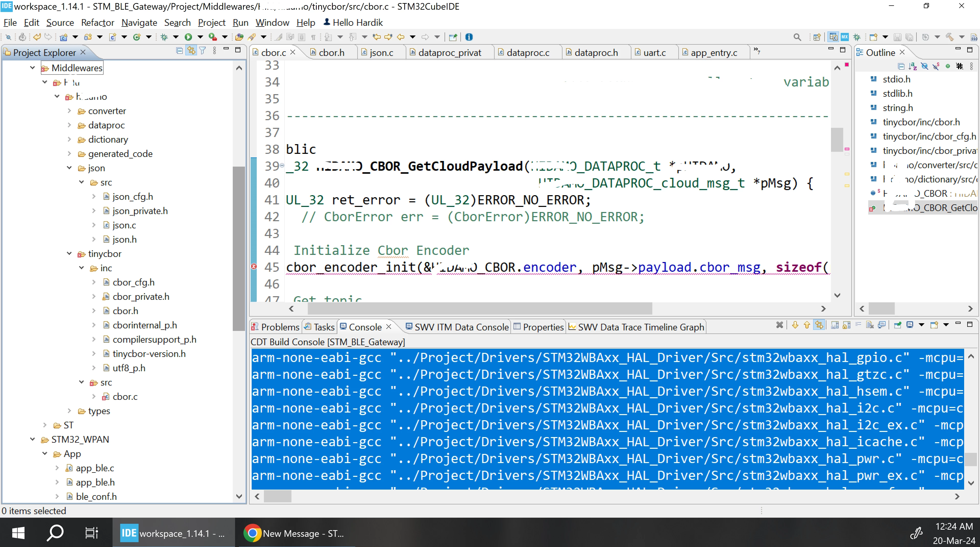980x547 pixels.
Task: Click Project Explorer vertical scrollbar thumb
Action: click(x=239, y=248)
